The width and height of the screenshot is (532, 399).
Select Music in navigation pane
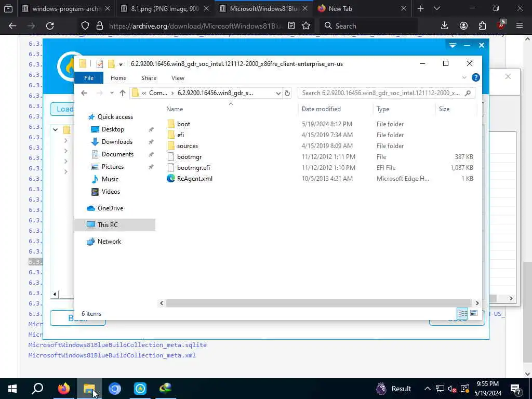point(110,179)
